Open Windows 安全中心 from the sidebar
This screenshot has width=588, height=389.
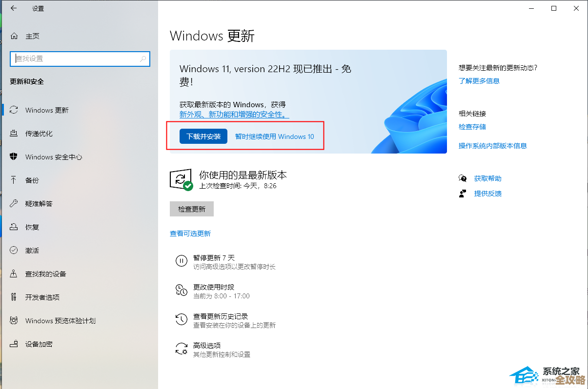tap(54, 156)
